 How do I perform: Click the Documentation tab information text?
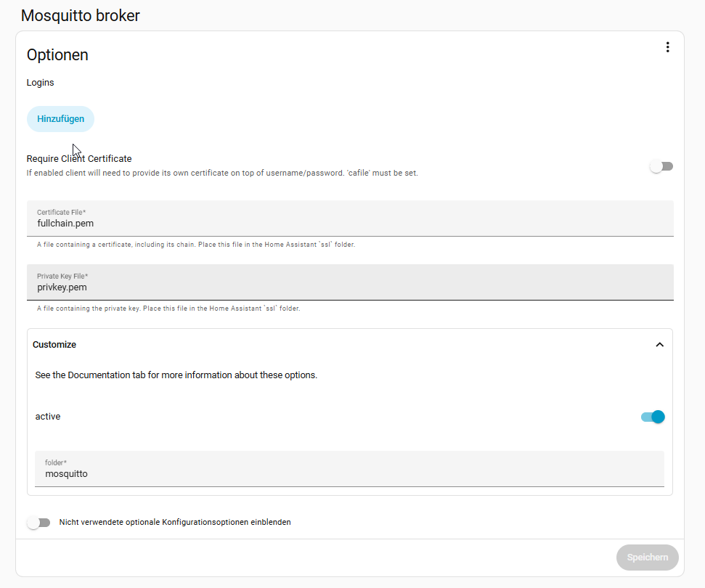coord(176,375)
